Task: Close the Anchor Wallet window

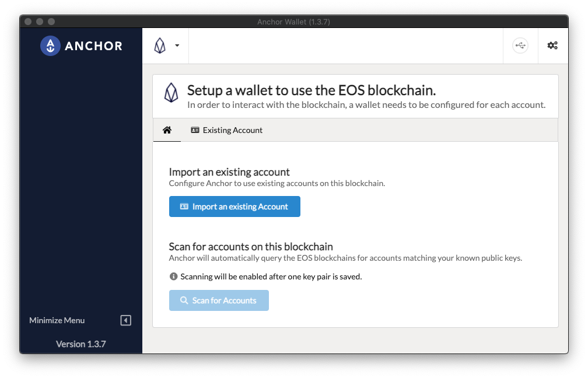Action: (28, 22)
